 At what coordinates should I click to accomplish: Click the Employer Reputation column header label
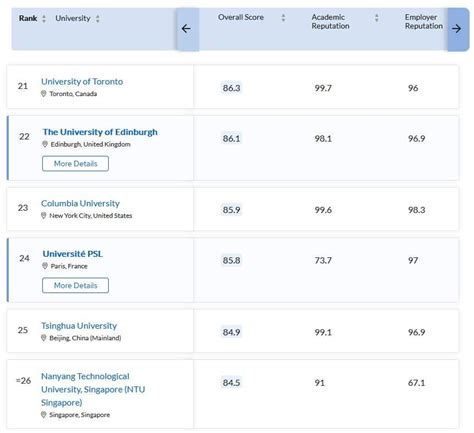coord(424,22)
